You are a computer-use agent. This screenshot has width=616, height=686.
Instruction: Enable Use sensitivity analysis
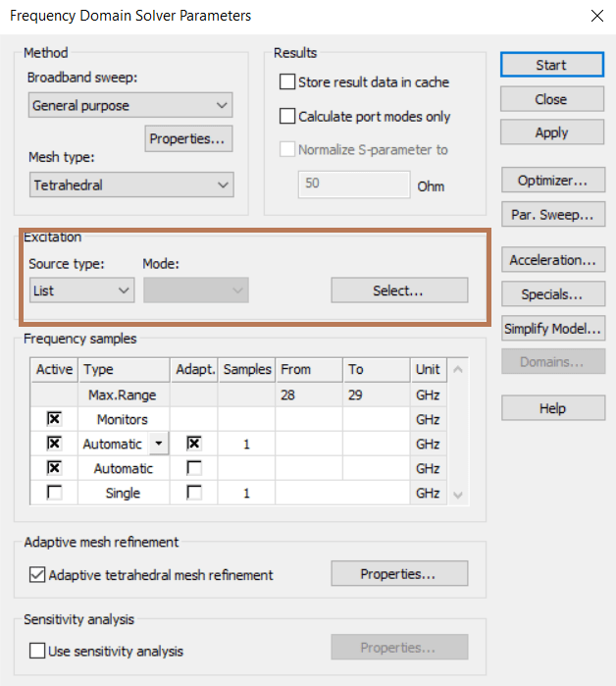click(x=38, y=651)
